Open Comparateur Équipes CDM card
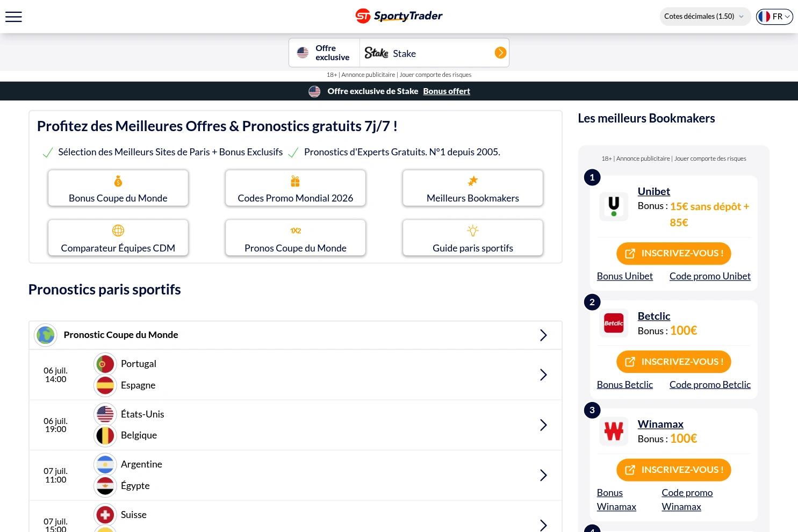The image size is (798, 532). [x=118, y=238]
